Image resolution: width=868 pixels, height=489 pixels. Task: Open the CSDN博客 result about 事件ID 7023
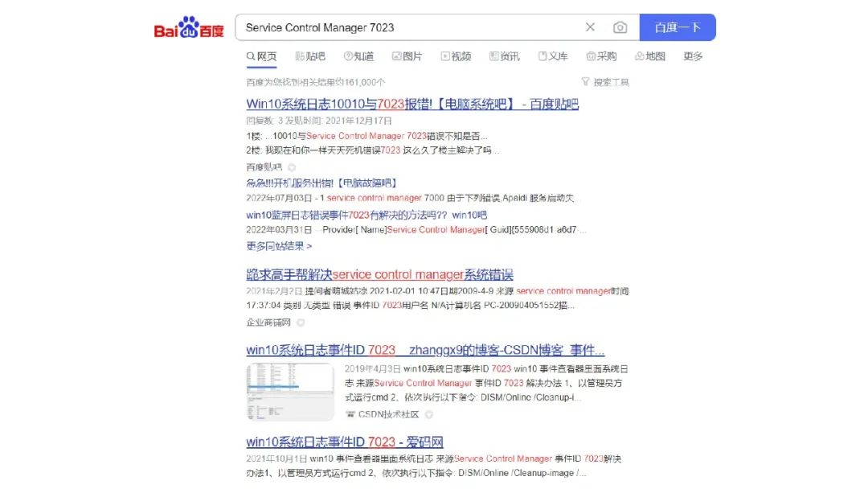[425, 350]
